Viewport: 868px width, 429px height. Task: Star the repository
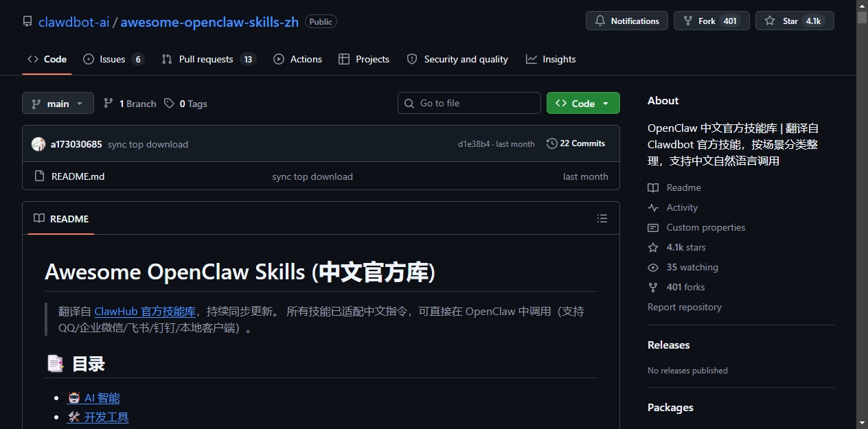pos(795,21)
